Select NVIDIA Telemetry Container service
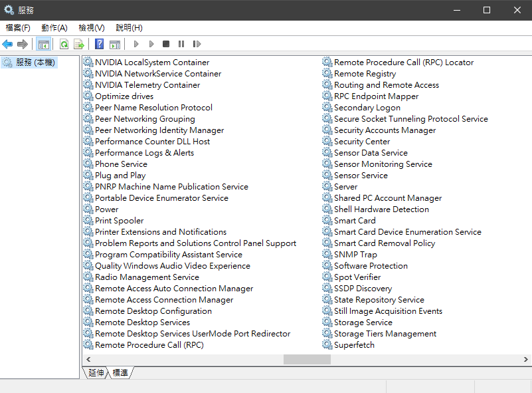Image resolution: width=532 pixels, height=393 pixels. click(147, 85)
